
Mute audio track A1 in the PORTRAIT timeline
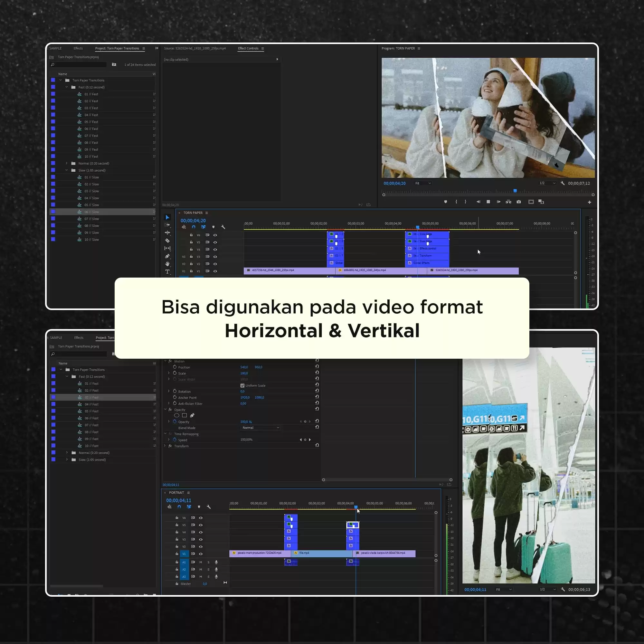pos(201,562)
